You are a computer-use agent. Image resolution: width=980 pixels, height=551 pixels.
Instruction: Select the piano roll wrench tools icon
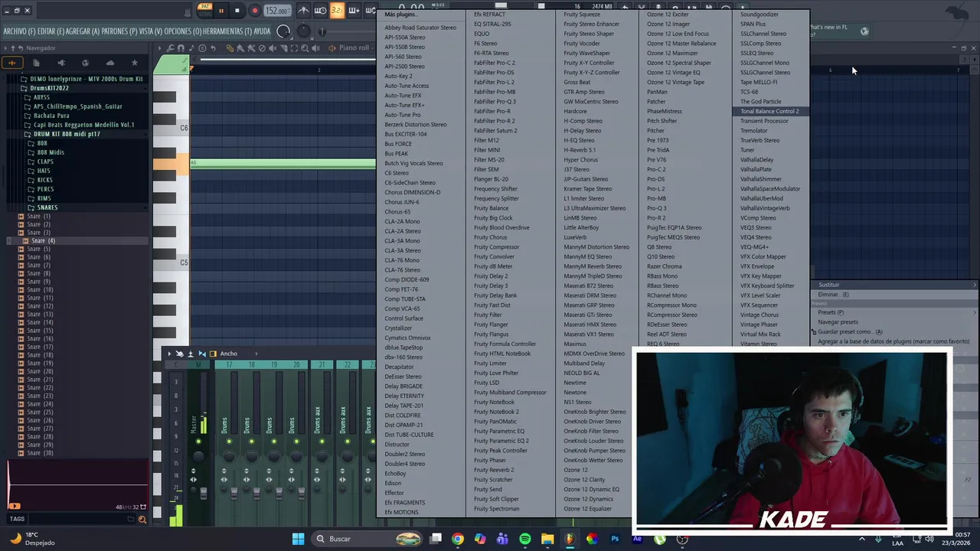tap(170, 48)
